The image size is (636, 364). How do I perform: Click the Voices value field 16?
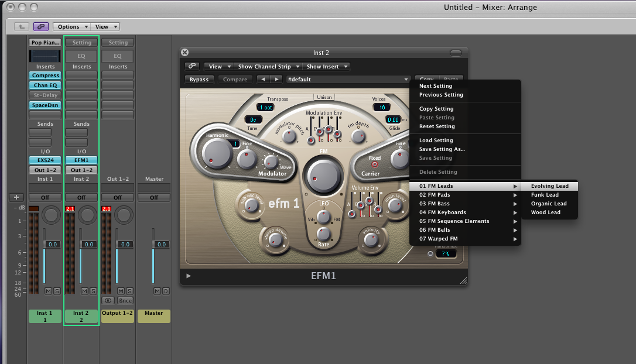coord(382,108)
